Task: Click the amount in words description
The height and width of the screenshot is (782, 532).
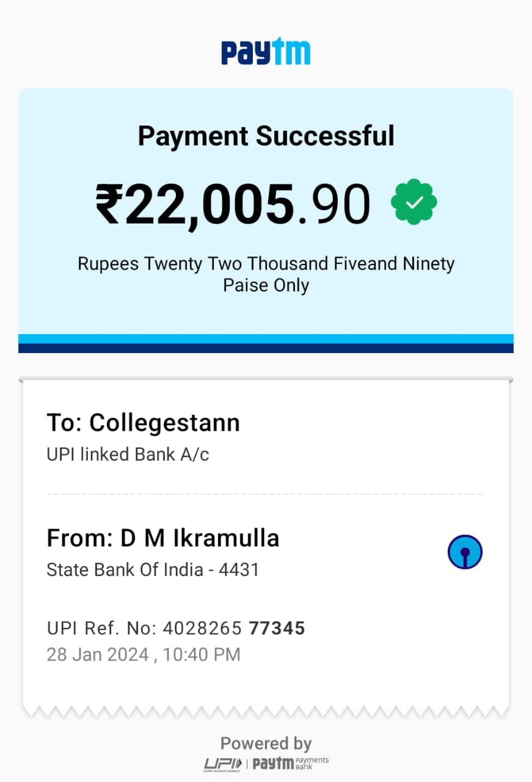Action: (x=266, y=274)
